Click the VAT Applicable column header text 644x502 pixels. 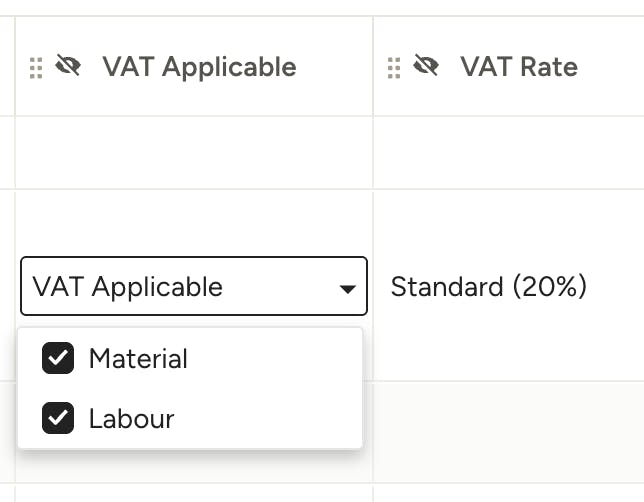coord(199,67)
